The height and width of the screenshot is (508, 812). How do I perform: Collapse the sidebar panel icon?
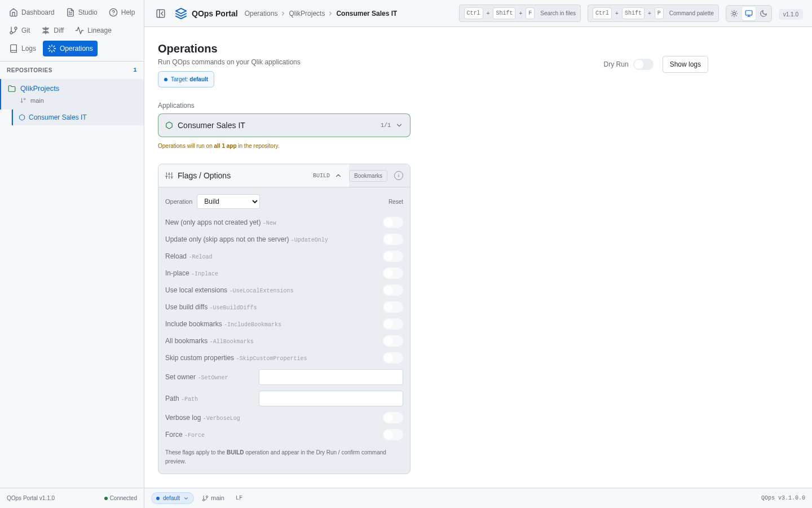point(161,14)
